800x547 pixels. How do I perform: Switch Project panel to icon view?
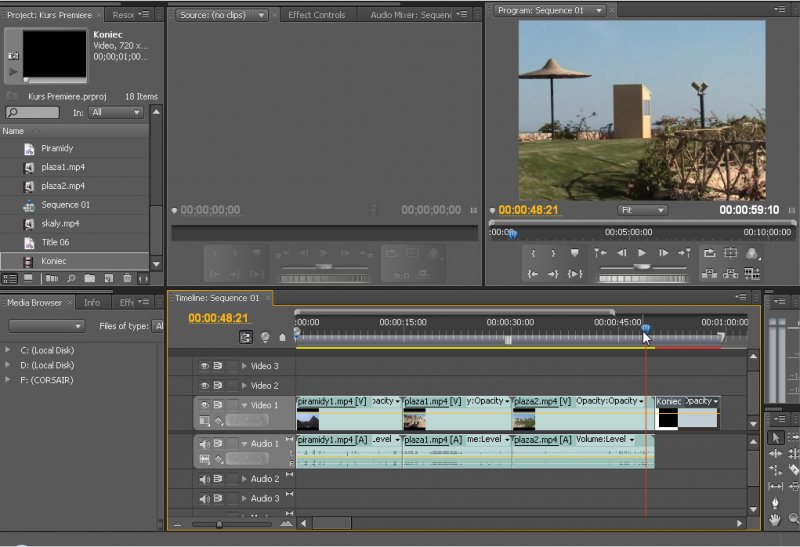[x=28, y=278]
